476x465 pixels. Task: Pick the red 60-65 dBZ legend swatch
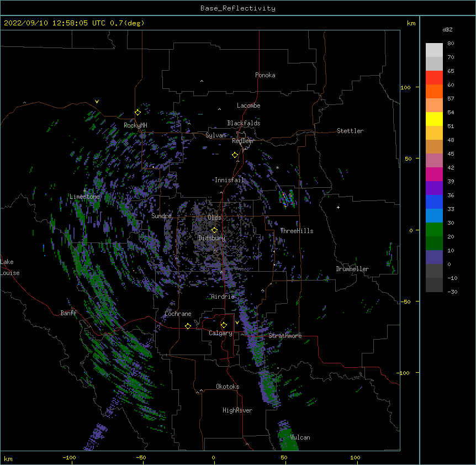tap(434, 77)
